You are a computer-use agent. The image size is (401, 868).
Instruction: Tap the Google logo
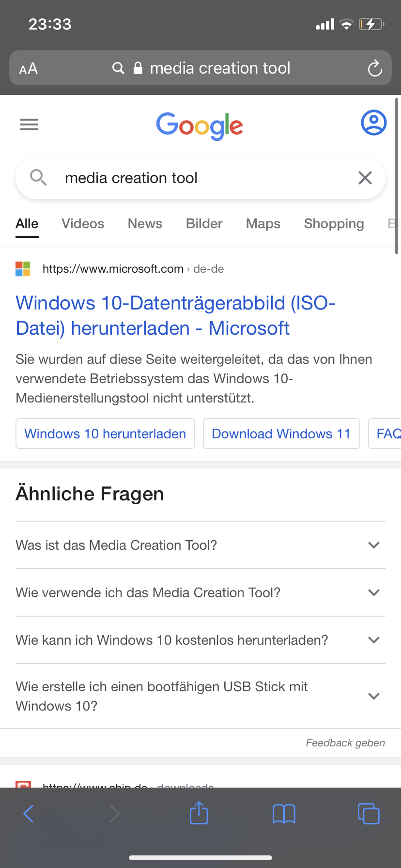tap(200, 126)
